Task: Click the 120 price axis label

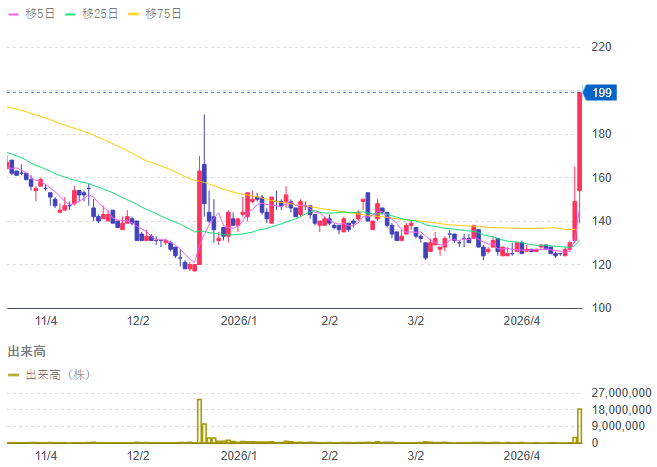Action: [x=601, y=265]
